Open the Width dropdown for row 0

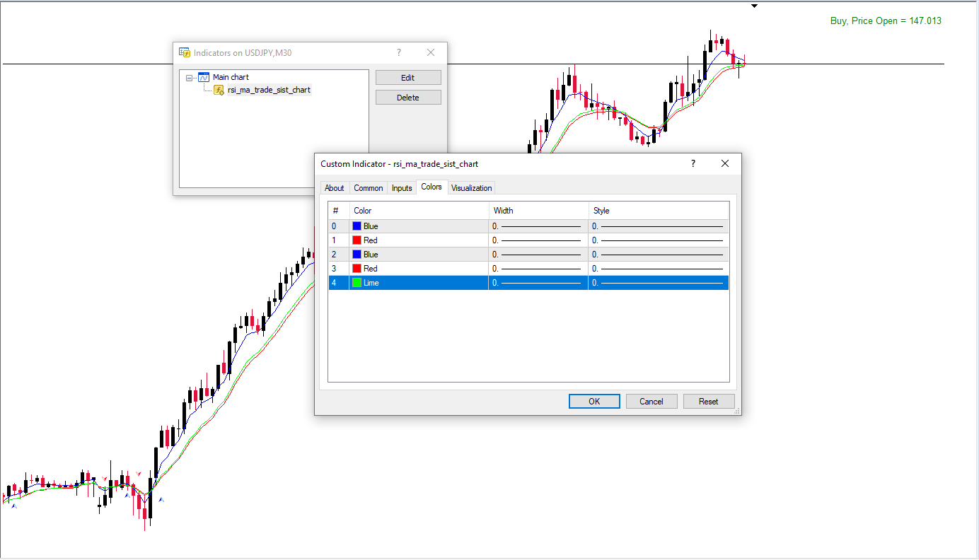click(x=538, y=226)
